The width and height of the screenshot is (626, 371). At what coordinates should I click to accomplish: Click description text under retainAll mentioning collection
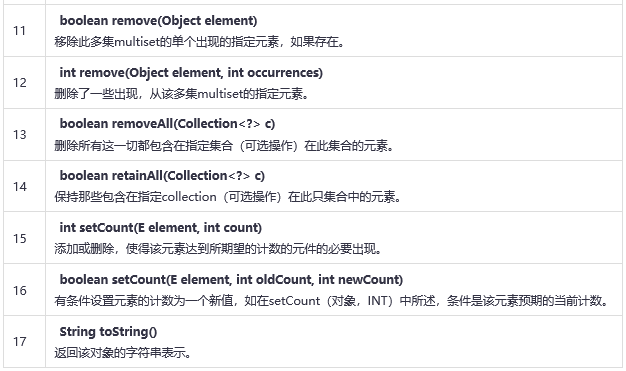(x=228, y=197)
